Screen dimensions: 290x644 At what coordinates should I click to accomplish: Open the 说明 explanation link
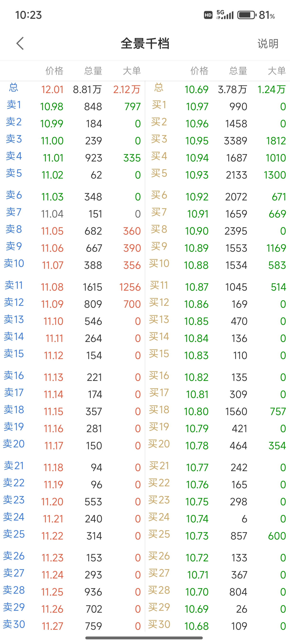[268, 44]
